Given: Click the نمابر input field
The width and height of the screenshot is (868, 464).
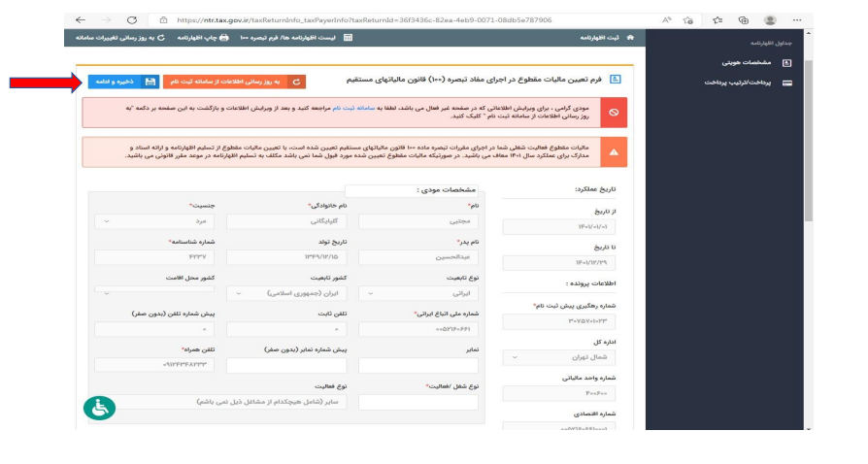Looking at the screenshot, I should [x=418, y=365].
